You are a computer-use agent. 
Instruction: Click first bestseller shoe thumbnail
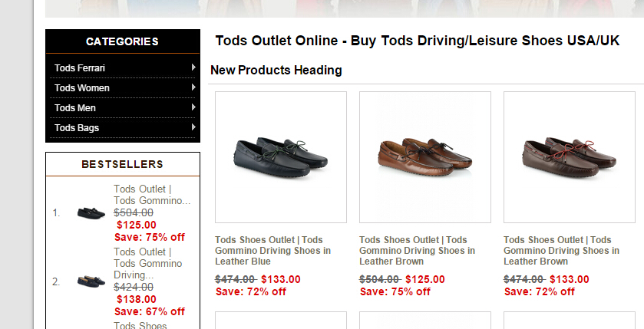[x=91, y=212]
